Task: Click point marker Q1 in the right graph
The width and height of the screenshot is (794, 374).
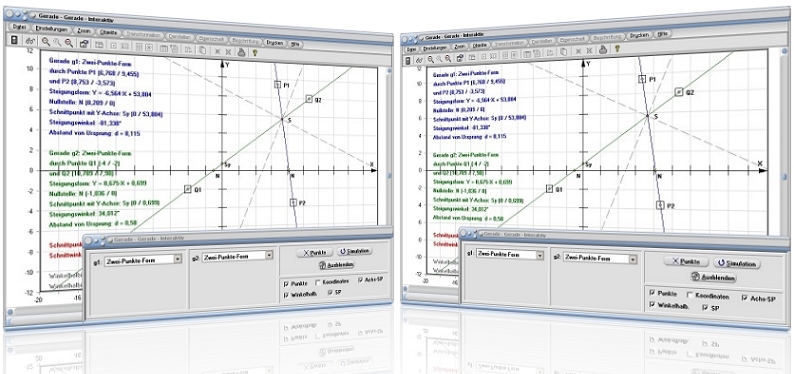Action: click(549, 188)
